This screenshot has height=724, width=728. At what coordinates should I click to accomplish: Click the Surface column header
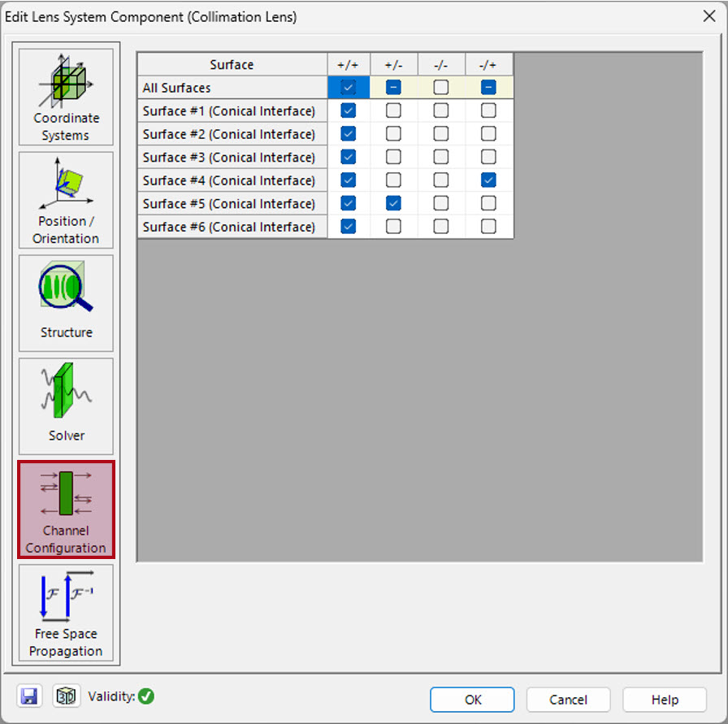[232, 64]
